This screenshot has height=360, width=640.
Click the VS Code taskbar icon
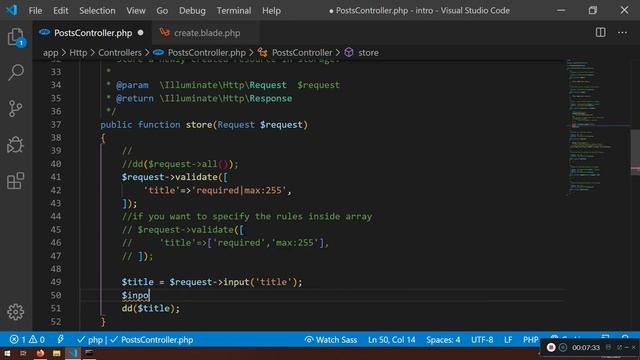(x=73, y=353)
